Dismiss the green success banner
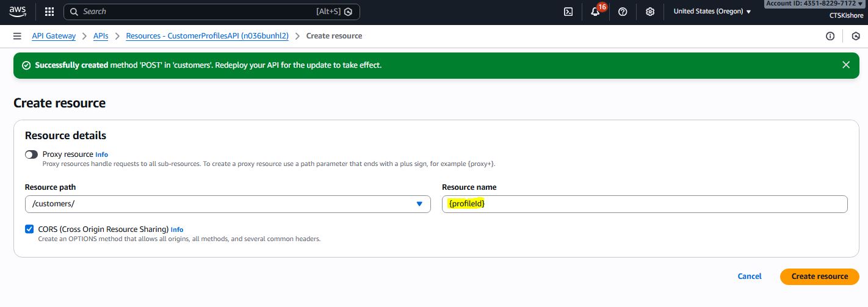The image size is (868, 307). (x=845, y=65)
